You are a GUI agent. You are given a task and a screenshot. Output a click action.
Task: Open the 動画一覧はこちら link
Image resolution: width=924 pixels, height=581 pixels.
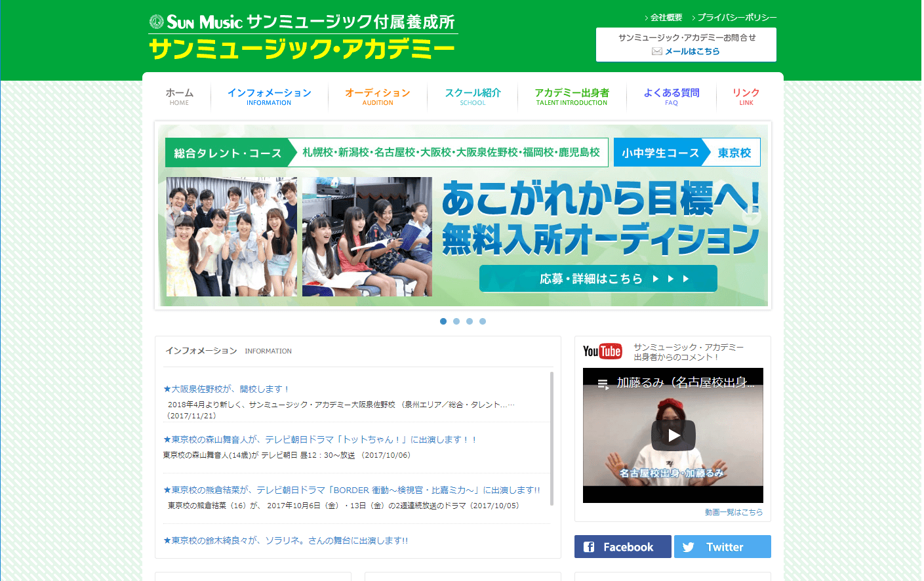(735, 511)
